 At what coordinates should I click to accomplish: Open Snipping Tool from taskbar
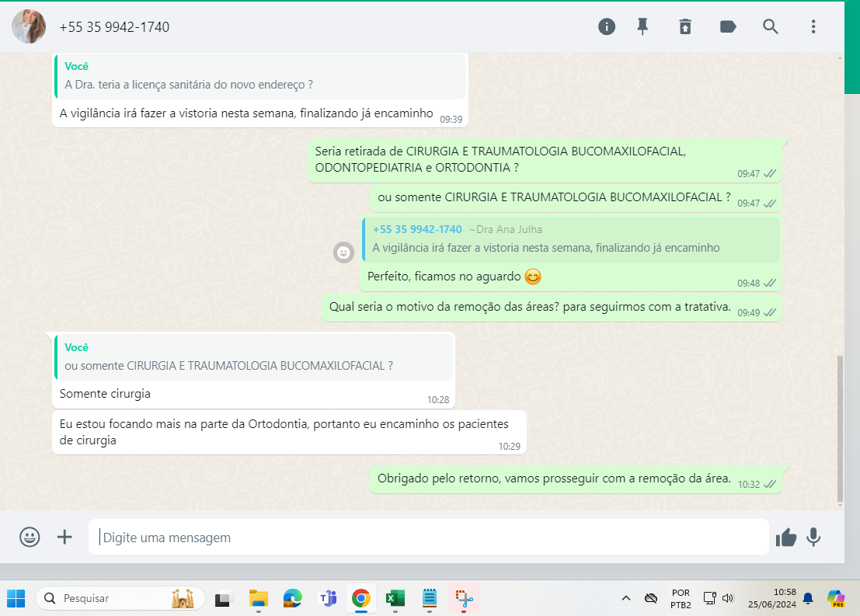point(464,598)
